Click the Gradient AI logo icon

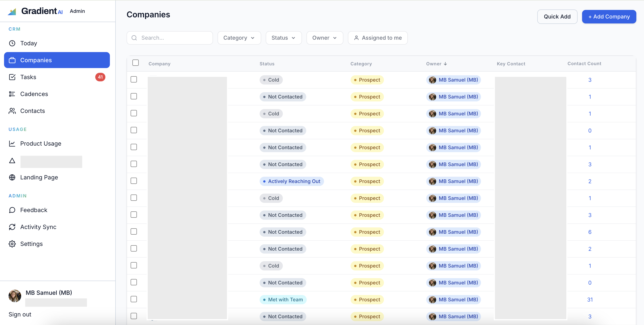[12, 11]
